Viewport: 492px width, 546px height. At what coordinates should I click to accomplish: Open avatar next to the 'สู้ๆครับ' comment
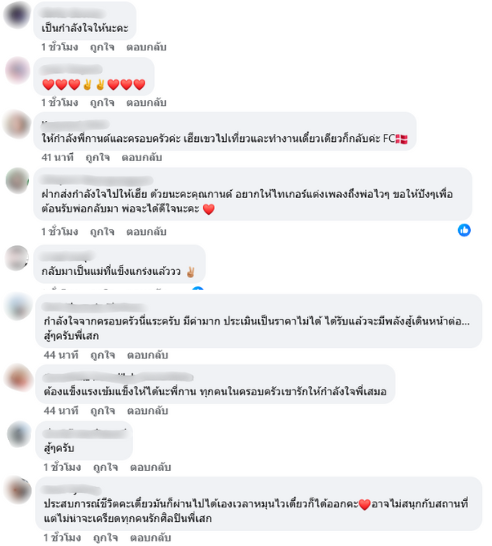tap(19, 434)
